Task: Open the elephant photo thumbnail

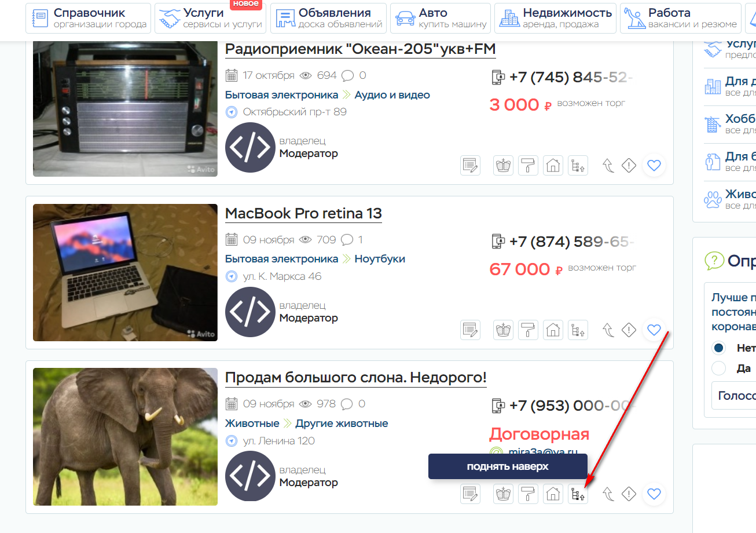Action: [x=125, y=437]
